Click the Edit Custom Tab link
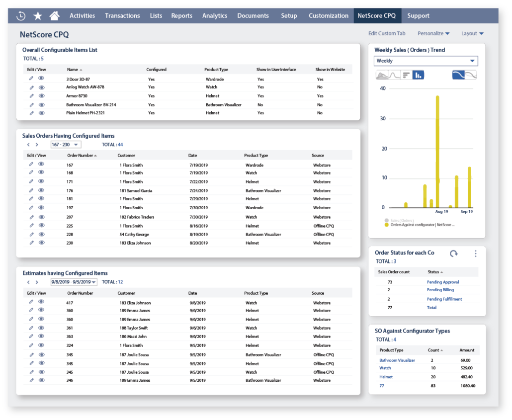Image resolution: width=512 pixels, height=420 pixels. pyautogui.click(x=387, y=33)
